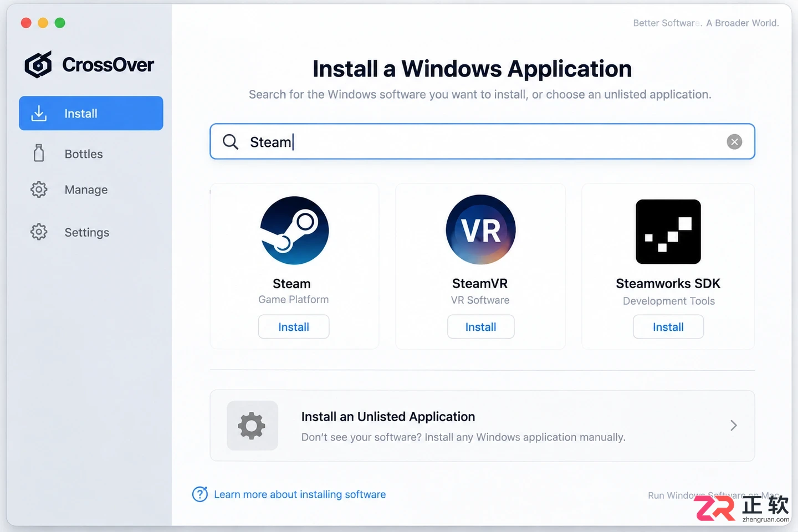The height and width of the screenshot is (532, 798).
Task: Click the VR Software subtitle
Action: click(480, 300)
